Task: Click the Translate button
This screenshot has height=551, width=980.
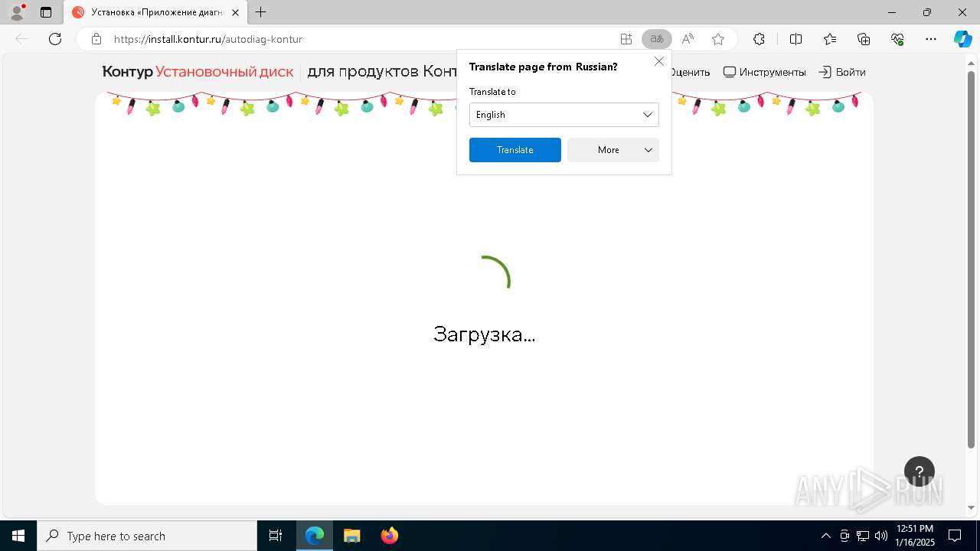Action: [x=515, y=150]
